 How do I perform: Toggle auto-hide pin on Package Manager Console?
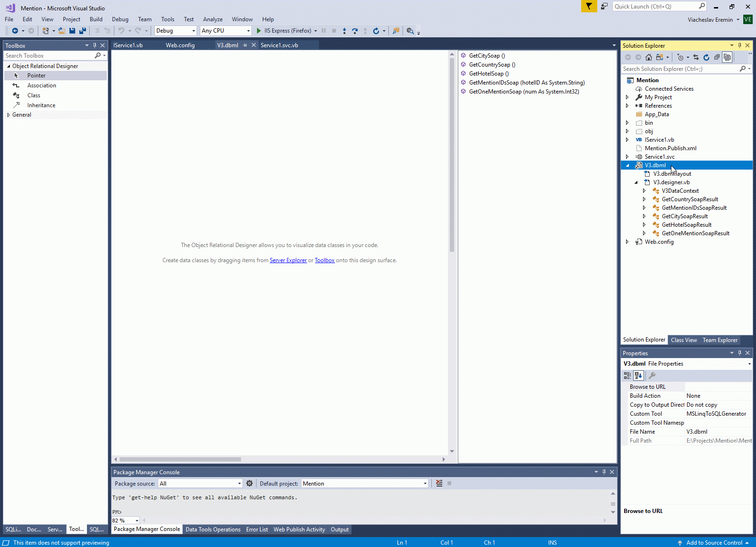pyautogui.click(x=604, y=472)
